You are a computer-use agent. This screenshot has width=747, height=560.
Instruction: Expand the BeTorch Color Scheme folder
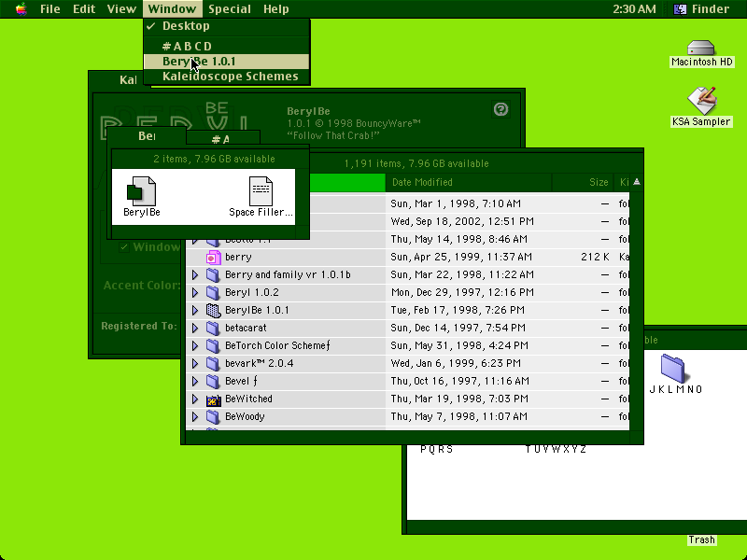(x=195, y=345)
